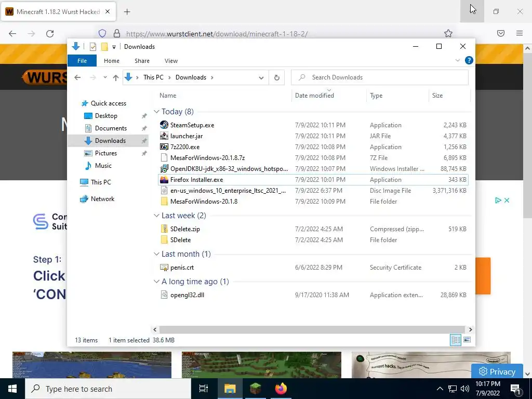Open a new Firefox tab
Screen dimensions: 532x399
(x=127, y=12)
